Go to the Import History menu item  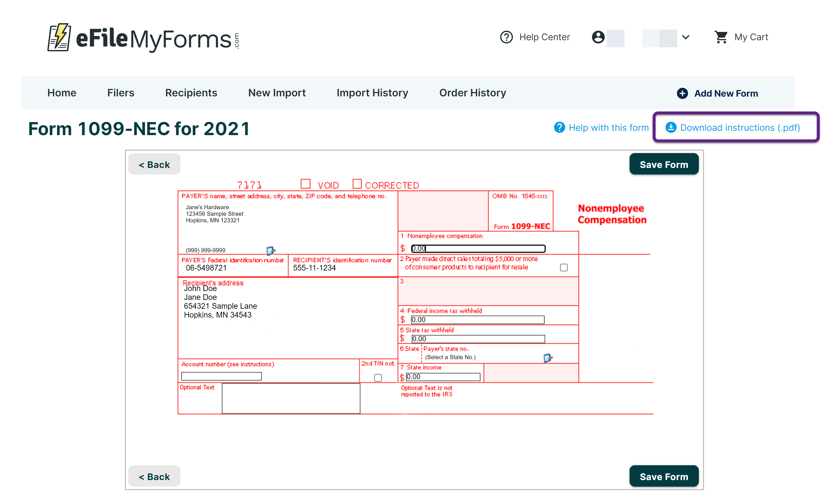click(x=372, y=93)
